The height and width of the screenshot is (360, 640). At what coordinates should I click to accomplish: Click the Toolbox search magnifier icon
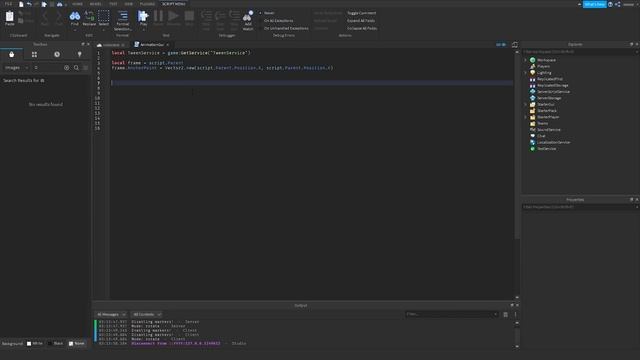click(x=76, y=68)
